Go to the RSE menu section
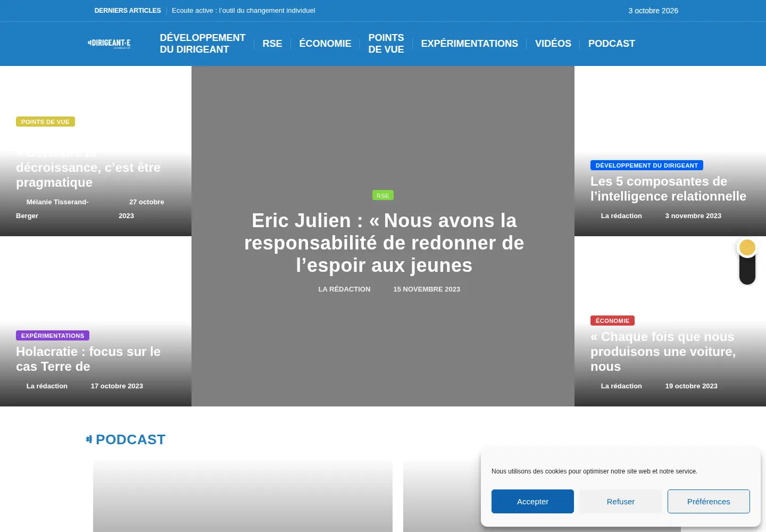 (x=272, y=44)
